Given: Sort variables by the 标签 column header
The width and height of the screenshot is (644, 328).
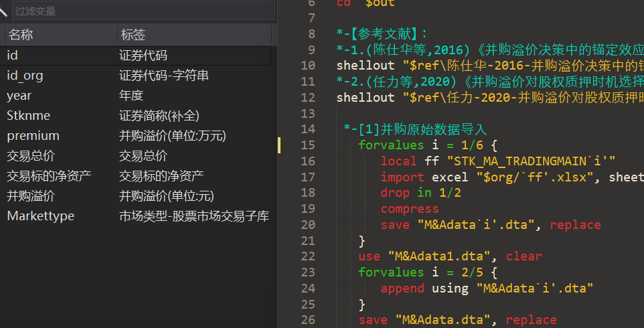Looking at the screenshot, I should tap(133, 35).
